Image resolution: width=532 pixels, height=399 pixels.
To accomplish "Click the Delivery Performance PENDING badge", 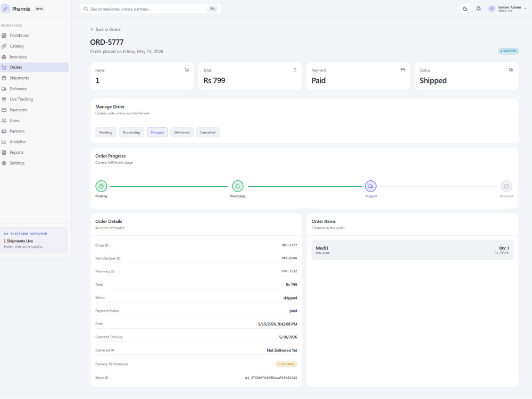I will (x=286, y=364).
